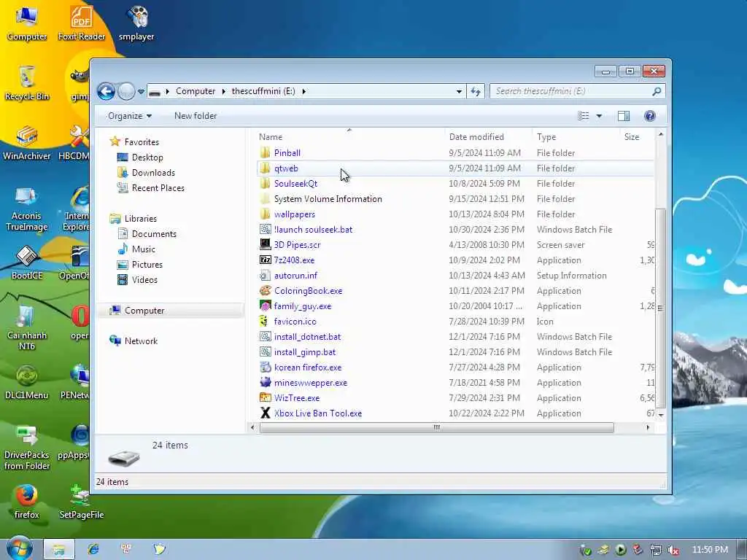Viewport: 747px width, 560px height.
Task: Click the Change your view icon
Action: pos(583,116)
